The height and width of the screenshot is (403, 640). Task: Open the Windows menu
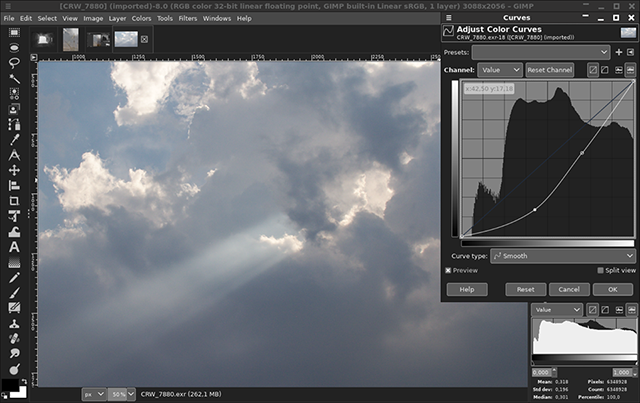(x=217, y=18)
